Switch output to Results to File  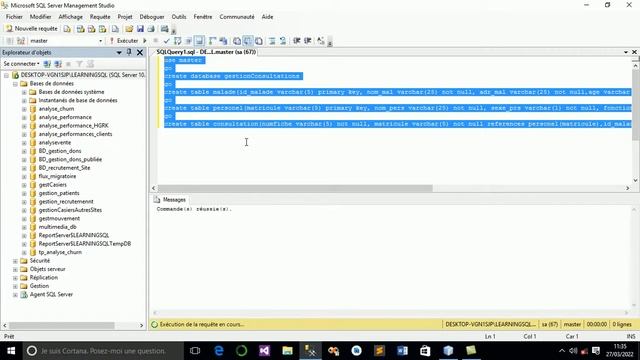259,41
